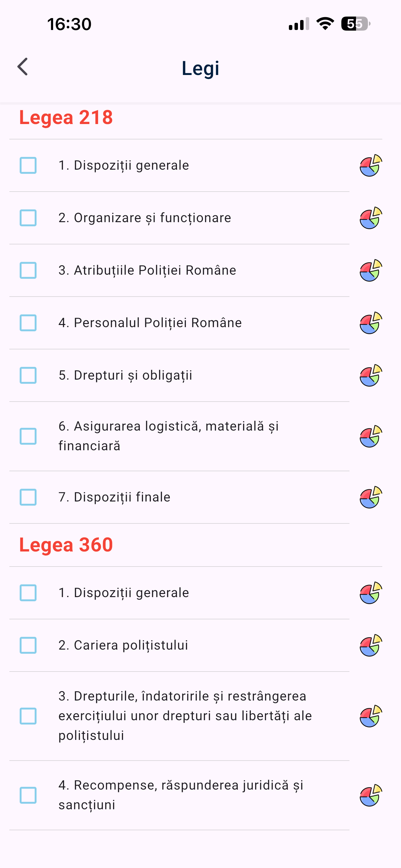Open pie chart for Dispoziții finale
Screen dimensions: 401x868
coord(371,497)
